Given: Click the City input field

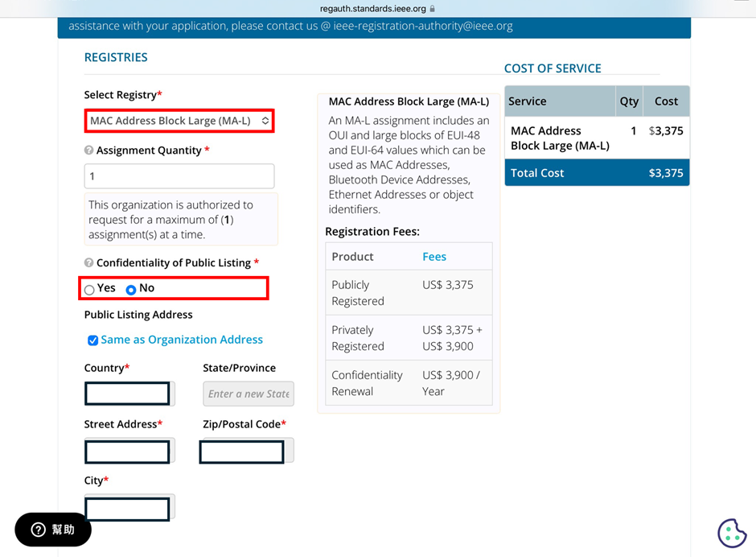Looking at the screenshot, I should point(129,508).
